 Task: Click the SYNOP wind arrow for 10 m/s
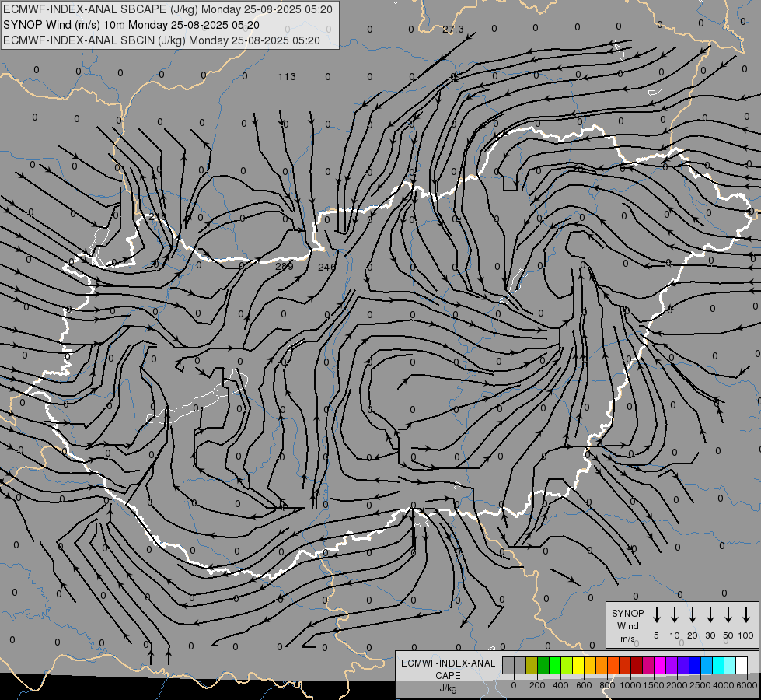pyautogui.click(x=674, y=615)
